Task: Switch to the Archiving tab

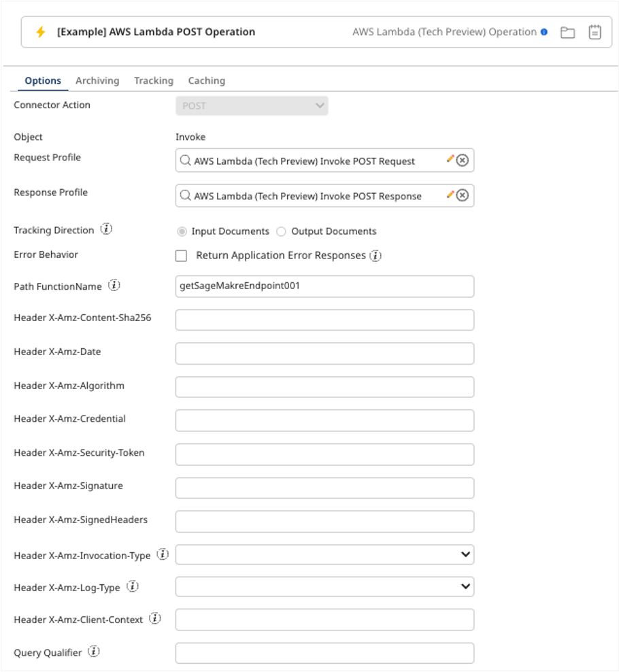Action: (x=97, y=80)
